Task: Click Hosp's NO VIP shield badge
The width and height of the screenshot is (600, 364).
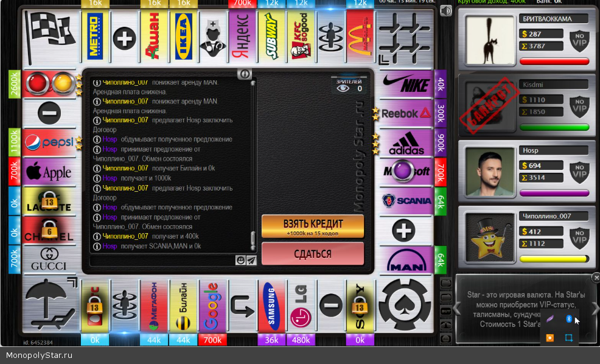Action: tap(579, 172)
